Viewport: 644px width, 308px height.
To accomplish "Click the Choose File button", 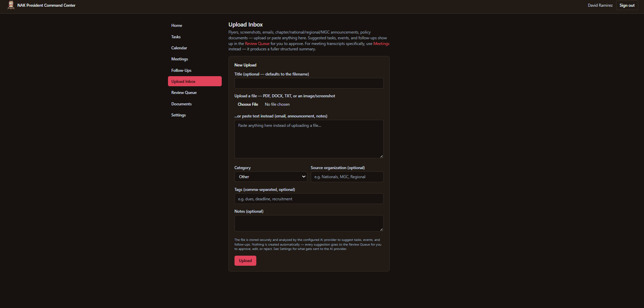I will pos(248,104).
